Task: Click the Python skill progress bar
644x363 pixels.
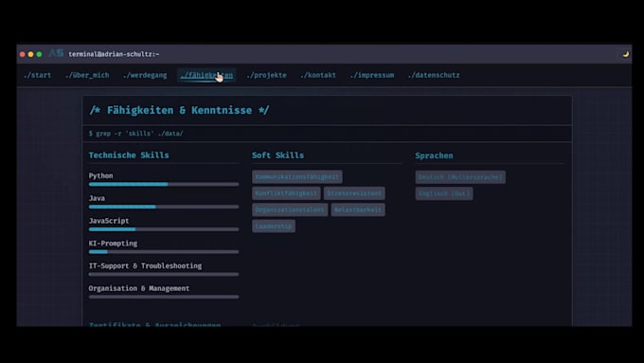Action: [164, 184]
